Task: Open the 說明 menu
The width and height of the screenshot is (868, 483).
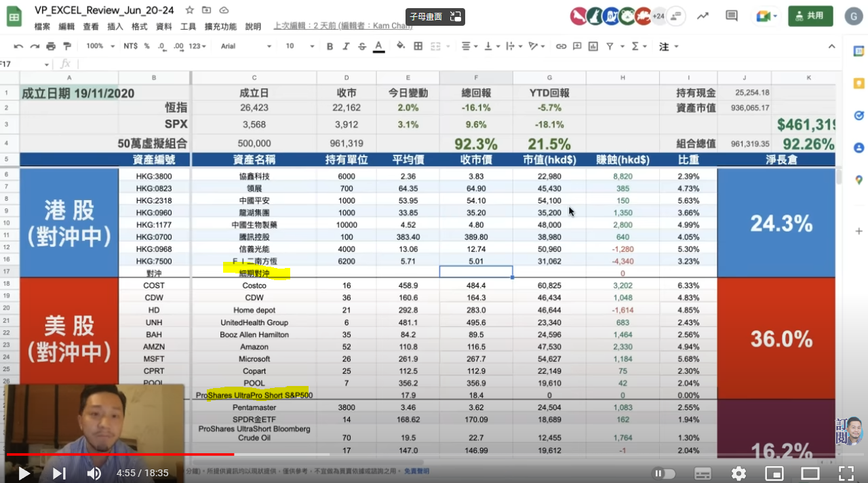Action: tap(253, 26)
